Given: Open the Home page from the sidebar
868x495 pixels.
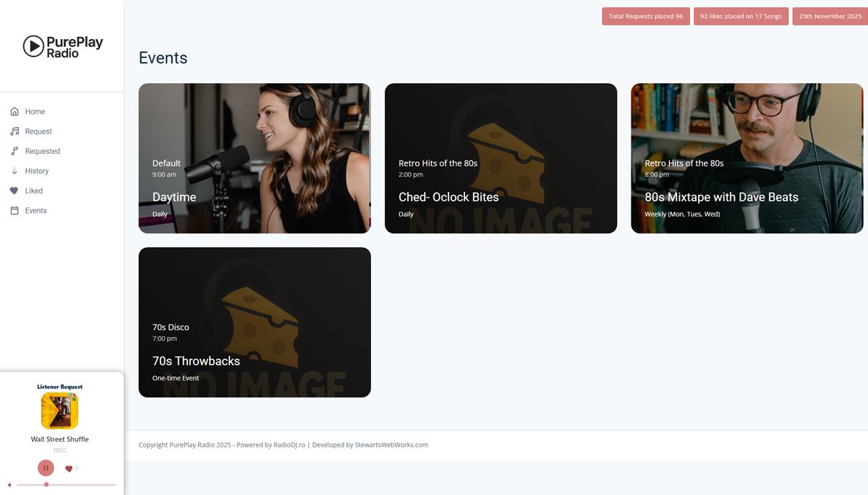Looking at the screenshot, I should 34,111.
